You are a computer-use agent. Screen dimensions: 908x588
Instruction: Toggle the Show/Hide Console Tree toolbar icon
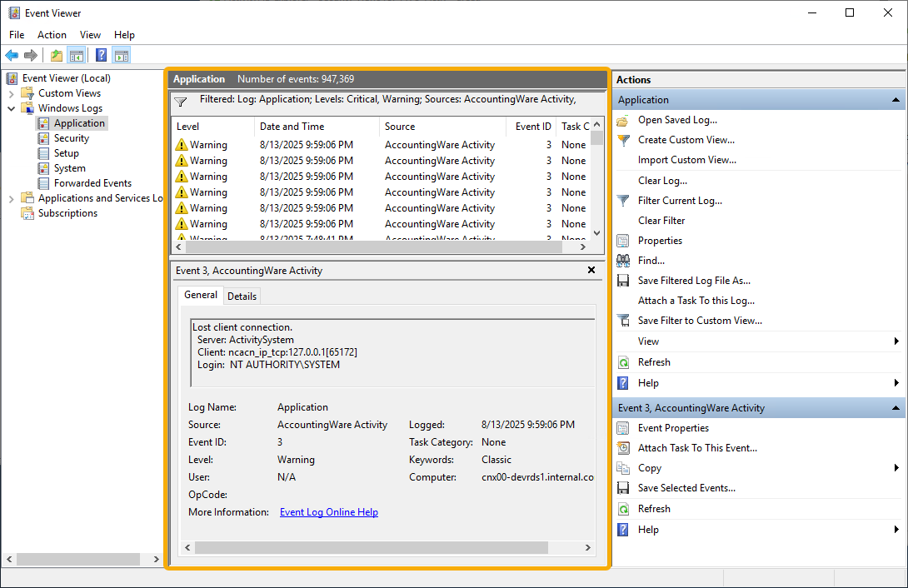point(76,56)
